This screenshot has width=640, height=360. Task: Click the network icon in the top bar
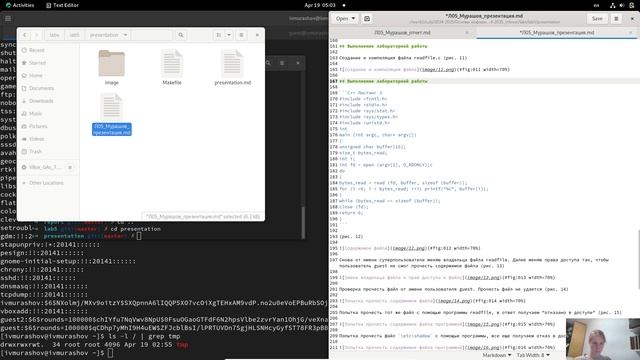[x=613, y=5]
